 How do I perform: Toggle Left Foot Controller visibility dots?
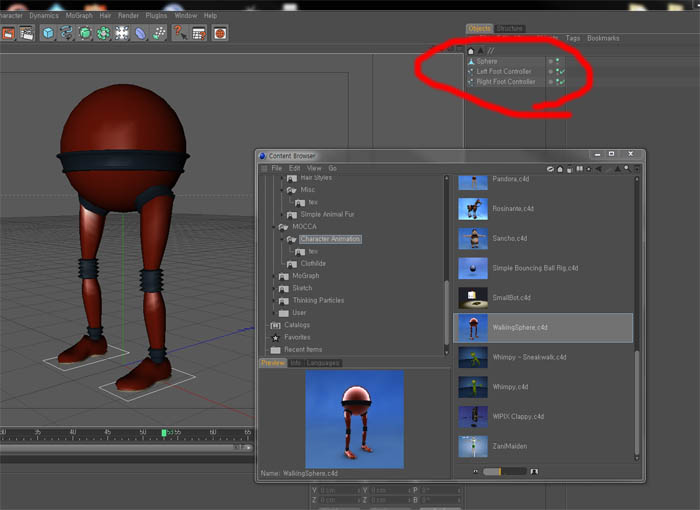[558, 71]
